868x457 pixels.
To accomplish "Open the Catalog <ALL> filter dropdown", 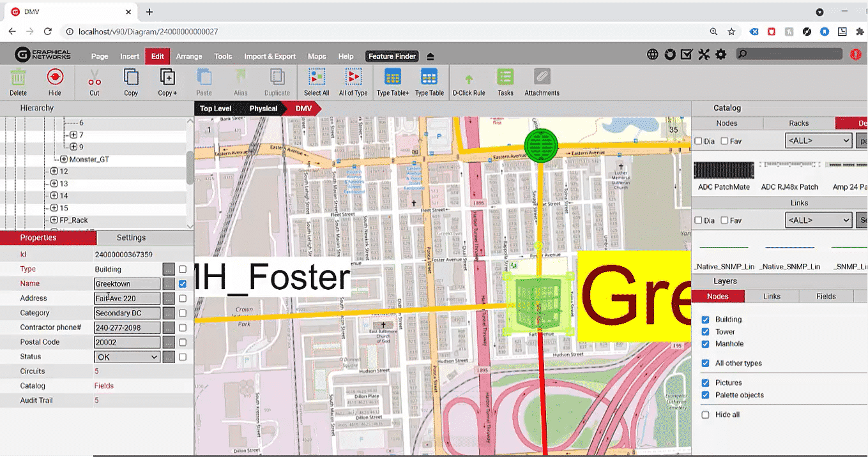I will (x=818, y=140).
